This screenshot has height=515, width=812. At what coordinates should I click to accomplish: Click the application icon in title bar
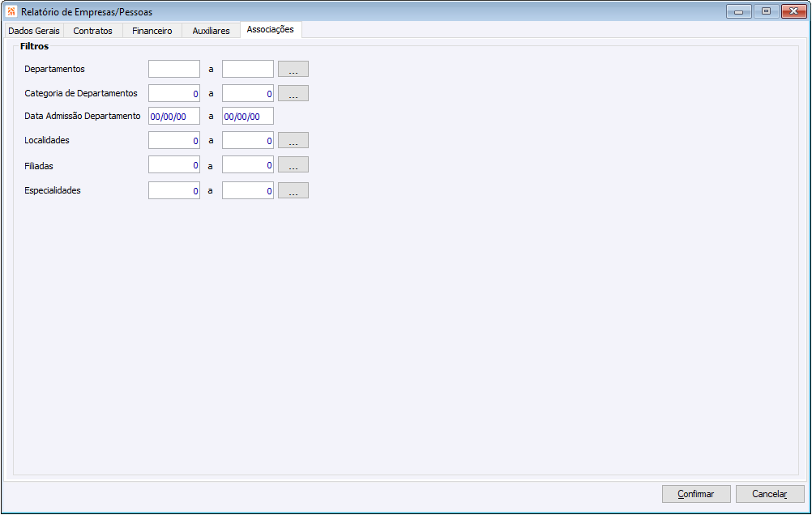[11, 11]
